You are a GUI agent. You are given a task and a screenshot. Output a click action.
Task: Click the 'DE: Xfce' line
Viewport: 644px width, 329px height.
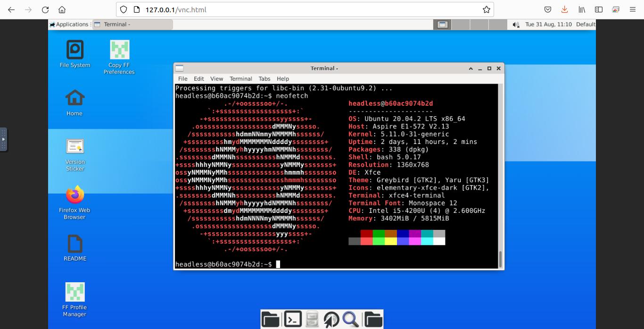coord(364,172)
